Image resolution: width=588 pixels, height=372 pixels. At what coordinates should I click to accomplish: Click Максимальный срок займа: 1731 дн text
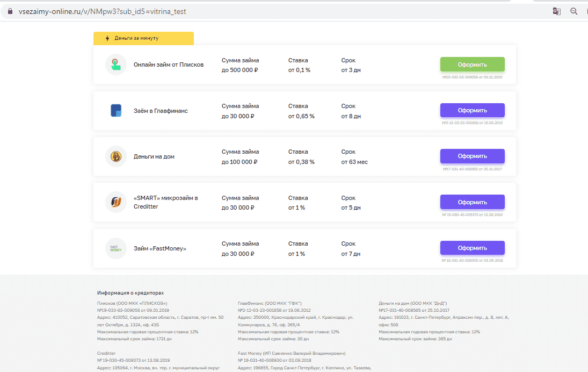pos(134,339)
